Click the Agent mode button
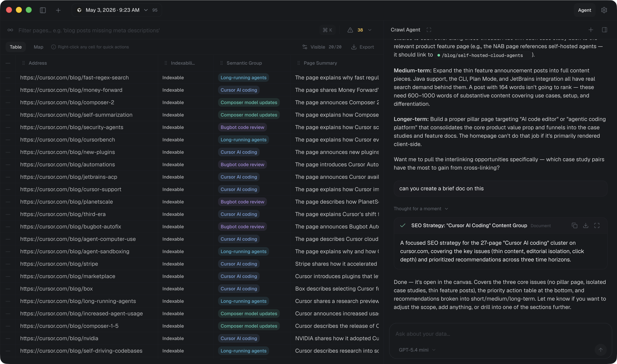 pyautogui.click(x=584, y=10)
